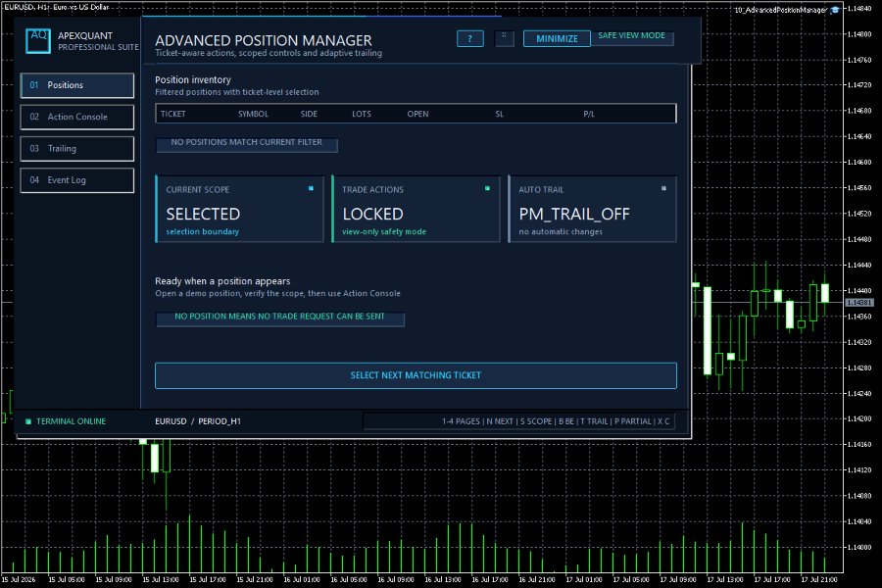Click the view-only safety mode subtitle
882x588 pixels.
point(384,232)
